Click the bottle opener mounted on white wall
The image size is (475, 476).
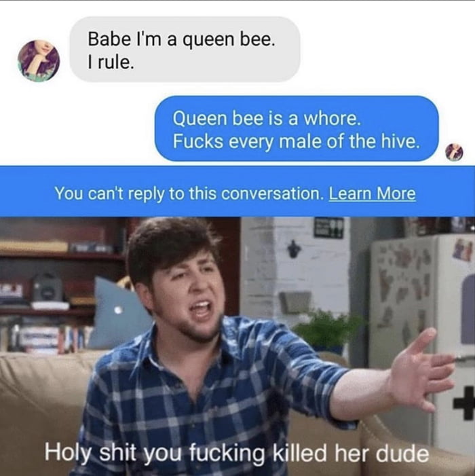pos(293,249)
